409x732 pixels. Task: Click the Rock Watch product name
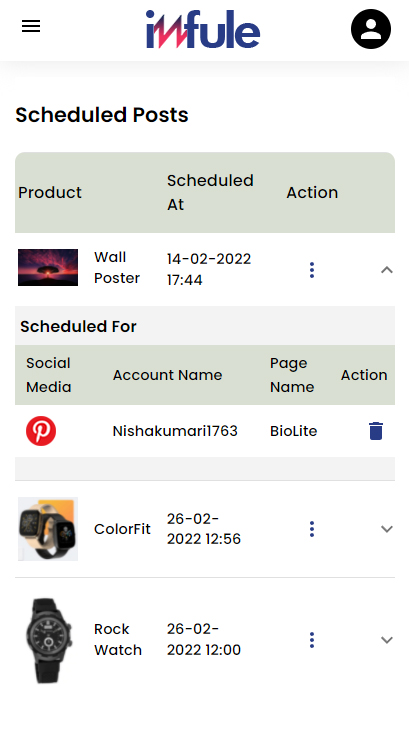118,640
